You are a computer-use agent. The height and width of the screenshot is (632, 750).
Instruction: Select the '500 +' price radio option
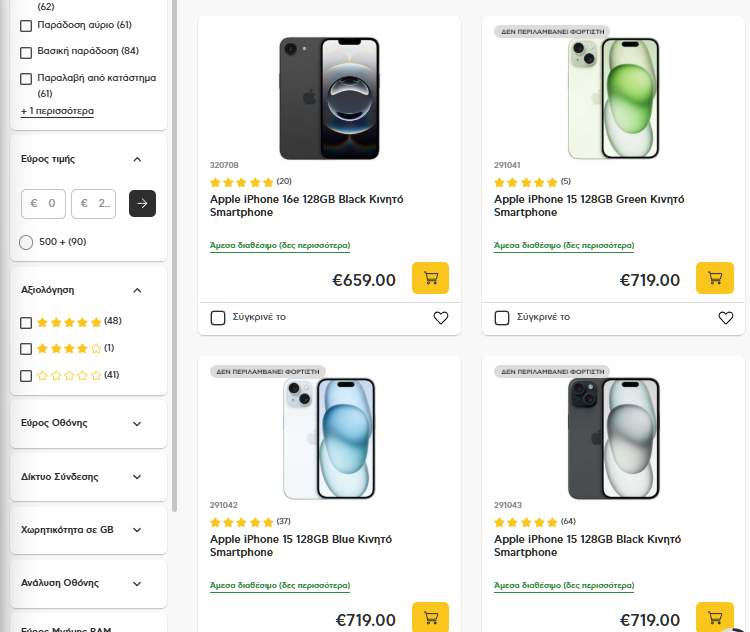[27, 242]
